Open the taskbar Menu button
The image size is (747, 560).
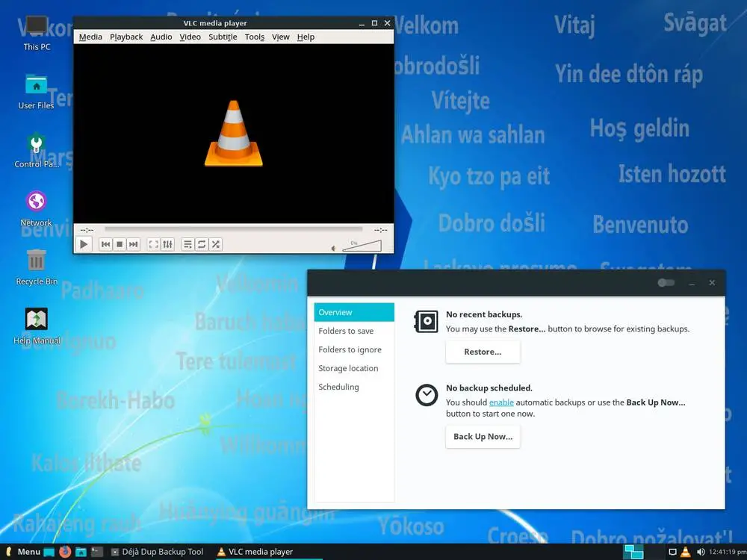tap(23, 552)
